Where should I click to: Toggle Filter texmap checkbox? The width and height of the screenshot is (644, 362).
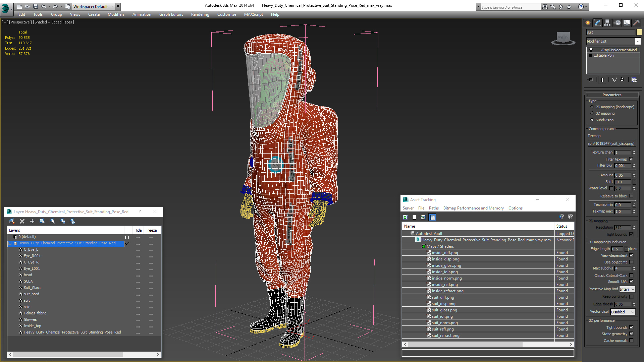point(631,159)
